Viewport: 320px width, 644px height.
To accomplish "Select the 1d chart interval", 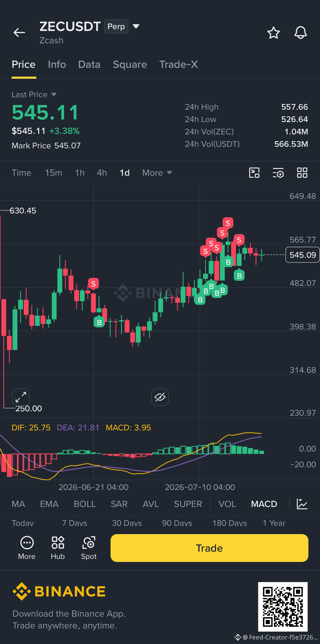I will (x=125, y=173).
